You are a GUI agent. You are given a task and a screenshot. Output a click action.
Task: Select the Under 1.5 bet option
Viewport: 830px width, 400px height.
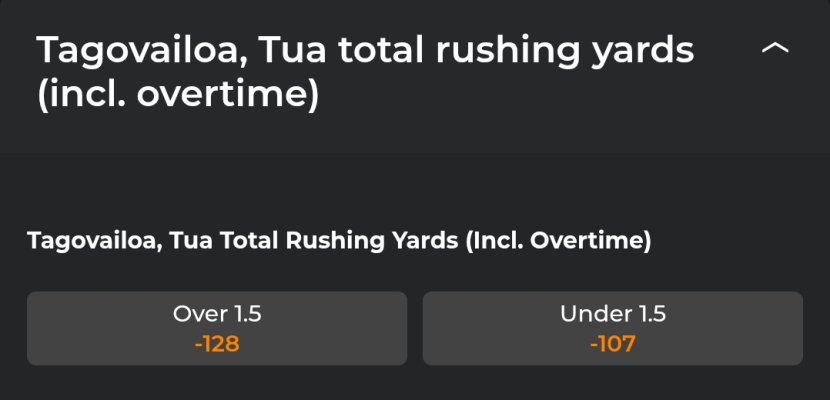tap(612, 328)
